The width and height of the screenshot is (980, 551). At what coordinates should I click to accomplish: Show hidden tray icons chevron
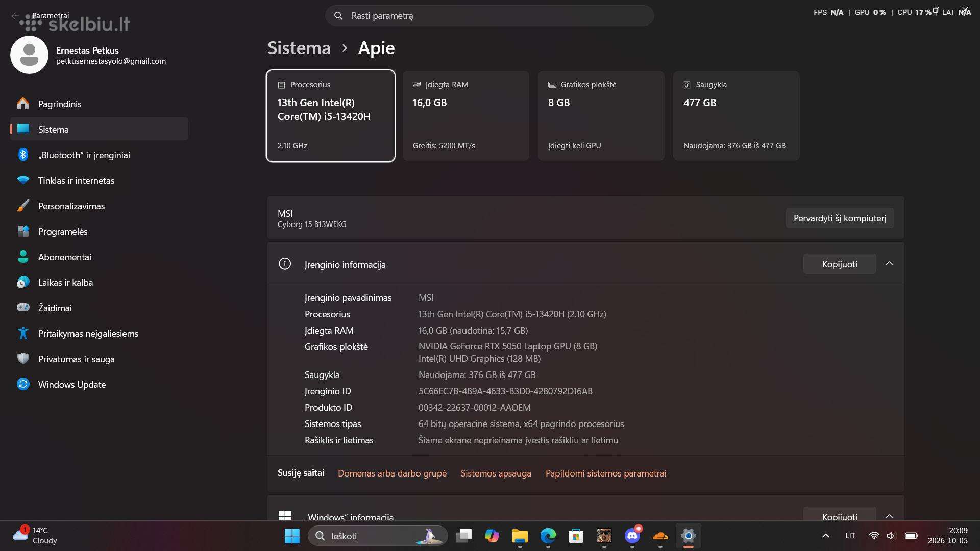pos(826,536)
